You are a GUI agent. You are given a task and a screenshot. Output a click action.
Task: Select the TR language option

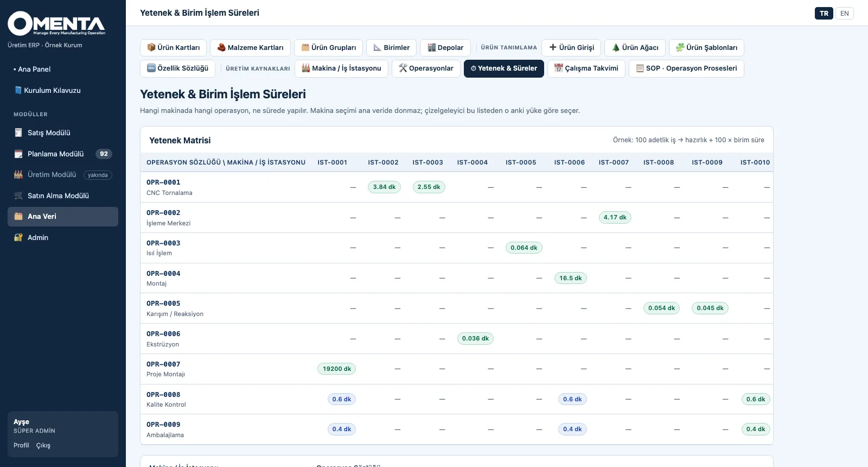[824, 14]
